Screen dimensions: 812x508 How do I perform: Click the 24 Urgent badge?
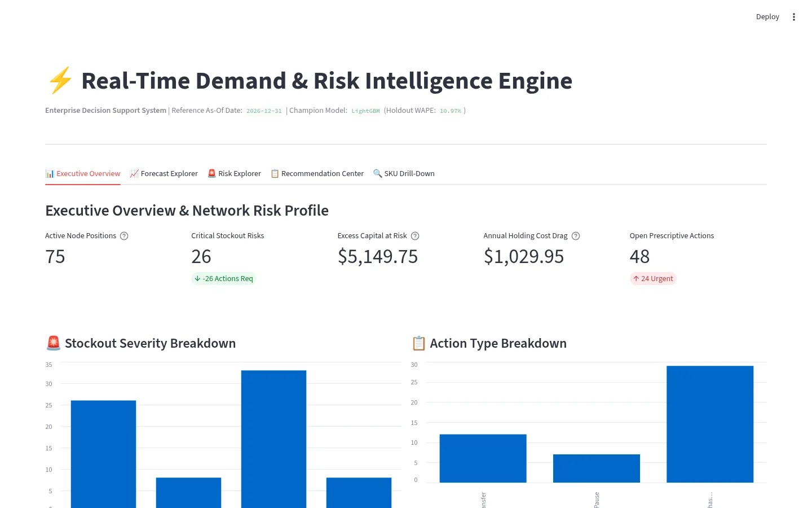653,278
